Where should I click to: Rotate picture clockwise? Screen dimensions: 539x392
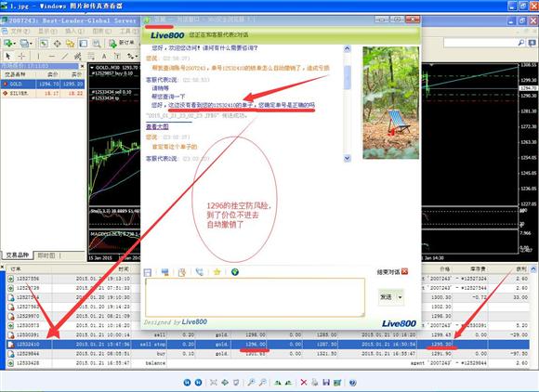click(278, 383)
